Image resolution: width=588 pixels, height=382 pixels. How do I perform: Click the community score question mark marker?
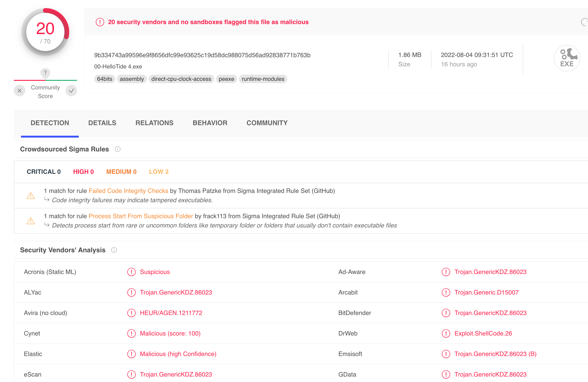pyautogui.click(x=45, y=73)
